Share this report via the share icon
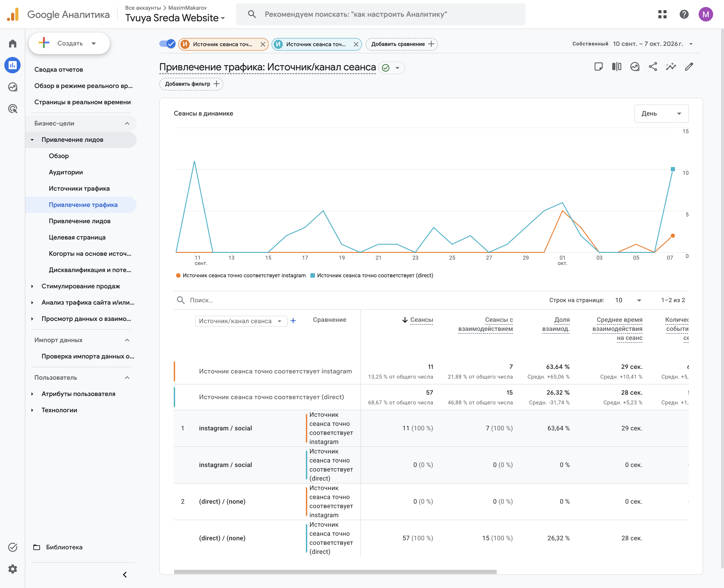Viewport: 724px width, 588px height. [x=653, y=66]
